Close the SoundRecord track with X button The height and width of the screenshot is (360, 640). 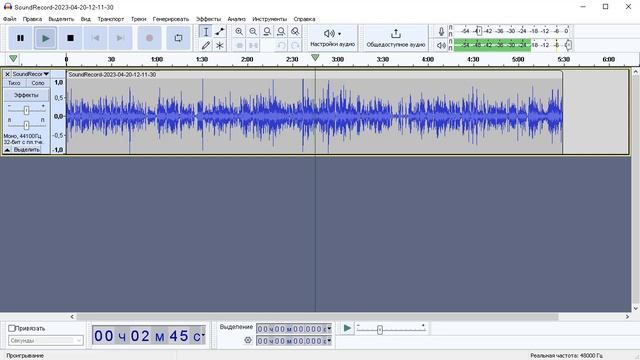pyautogui.click(x=7, y=74)
